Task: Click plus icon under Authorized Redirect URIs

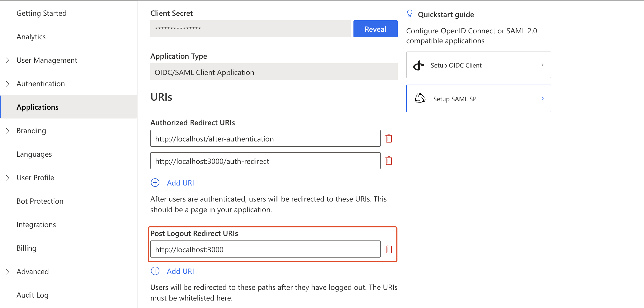Action: 155,183
